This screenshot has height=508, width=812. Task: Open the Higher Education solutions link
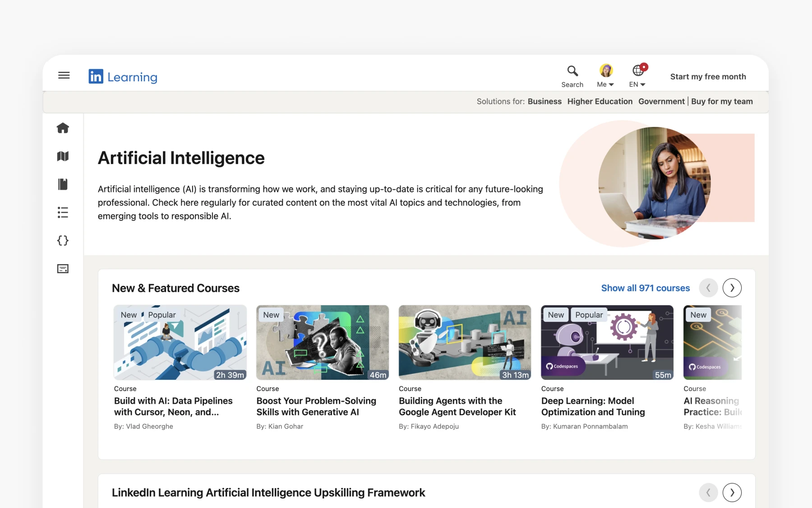(x=600, y=102)
